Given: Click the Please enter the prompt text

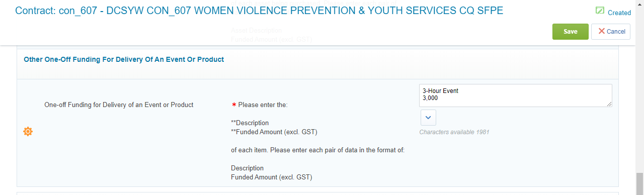Looking at the screenshot, I should point(263,105).
